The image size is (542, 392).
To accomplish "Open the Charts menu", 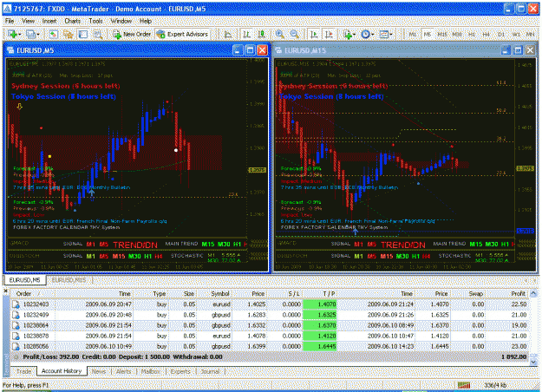I will tap(72, 21).
